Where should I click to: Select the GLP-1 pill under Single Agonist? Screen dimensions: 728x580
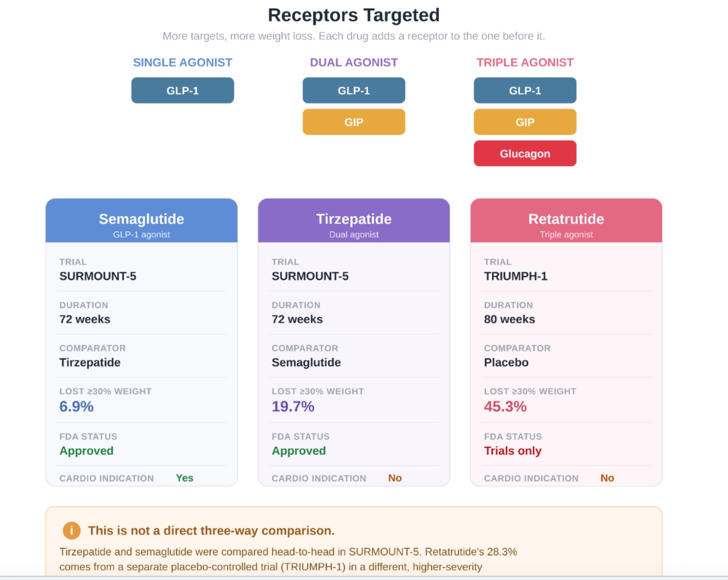coord(183,90)
